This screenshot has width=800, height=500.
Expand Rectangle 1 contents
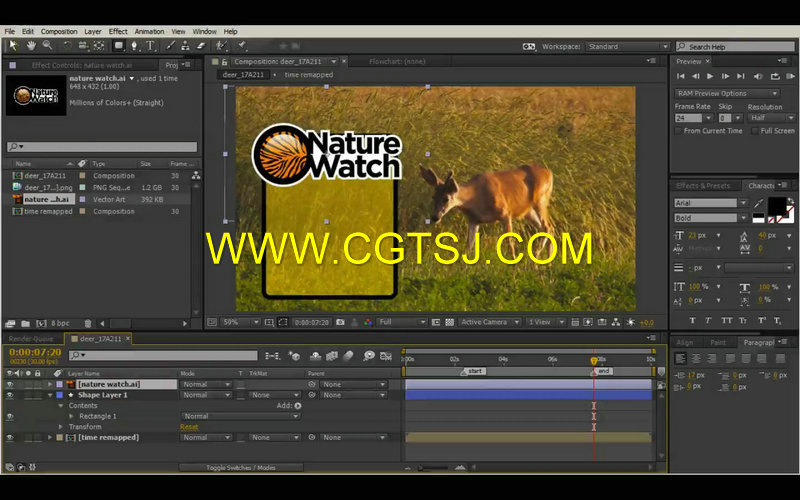71,416
